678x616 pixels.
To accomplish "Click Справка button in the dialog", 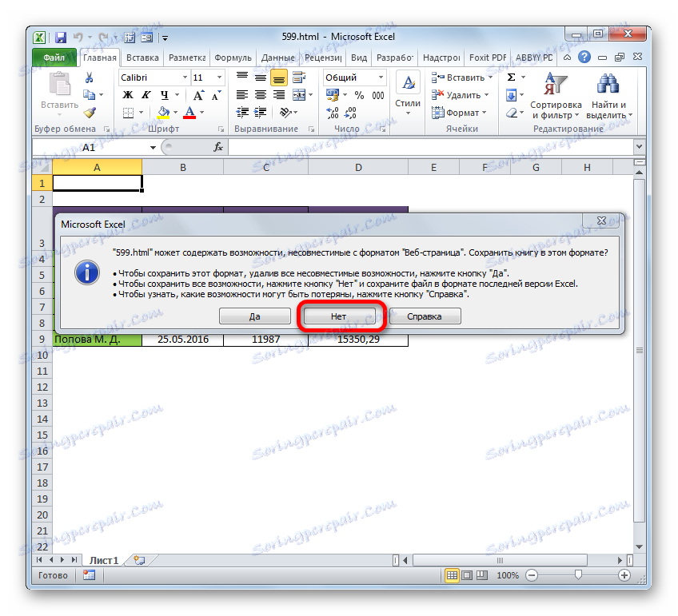I will [x=425, y=316].
